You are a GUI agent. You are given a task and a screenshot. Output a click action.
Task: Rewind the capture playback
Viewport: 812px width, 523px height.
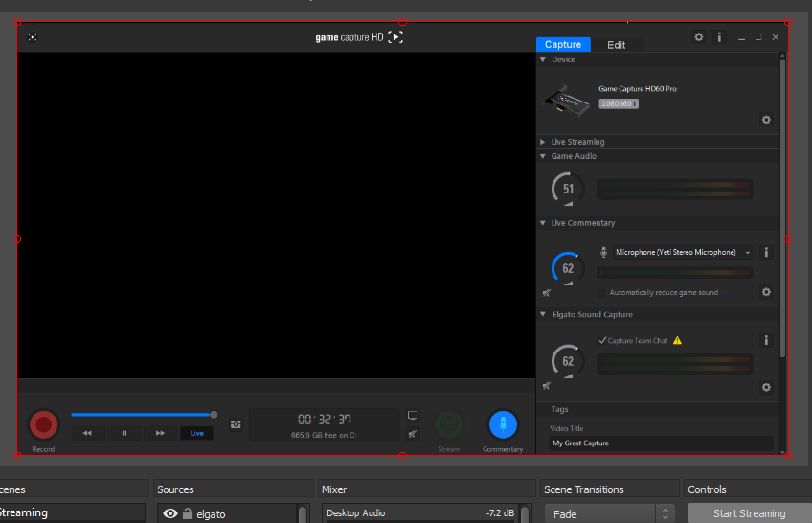point(87,433)
